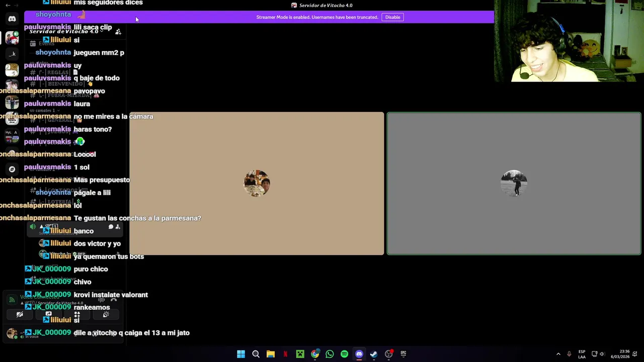Screen dimensions: 644x362
Task: Click chat message 'jueguen mm2 p'
Action: click(99, 52)
